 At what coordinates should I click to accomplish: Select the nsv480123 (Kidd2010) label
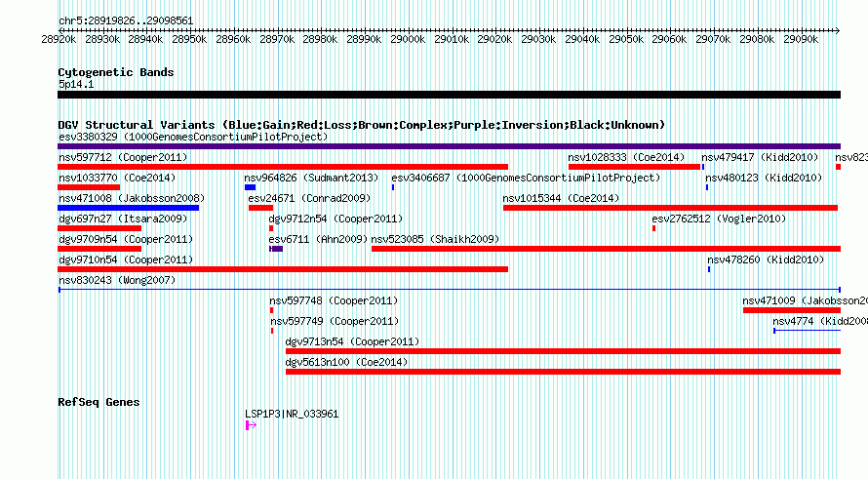764,178
